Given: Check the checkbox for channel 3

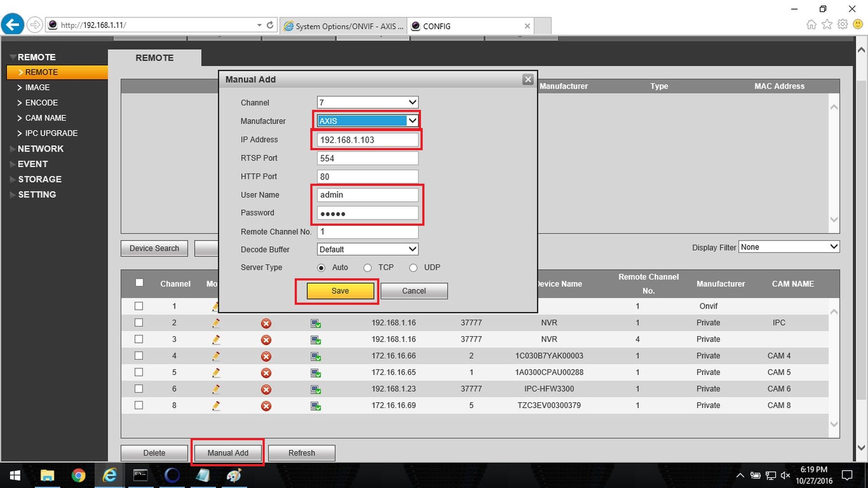Looking at the screenshot, I should coord(139,339).
